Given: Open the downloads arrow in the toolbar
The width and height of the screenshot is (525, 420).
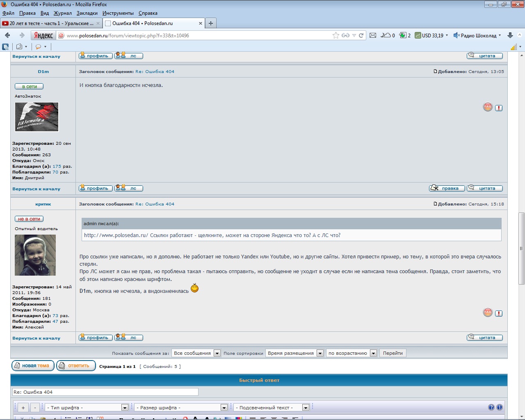Looking at the screenshot, I should pos(510,35).
